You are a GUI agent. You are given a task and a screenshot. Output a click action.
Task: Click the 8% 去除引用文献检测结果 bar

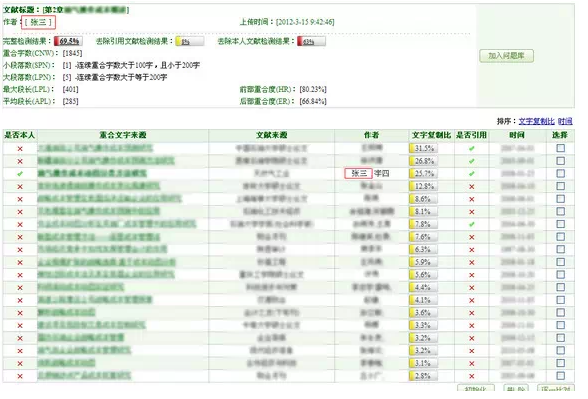click(x=190, y=41)
